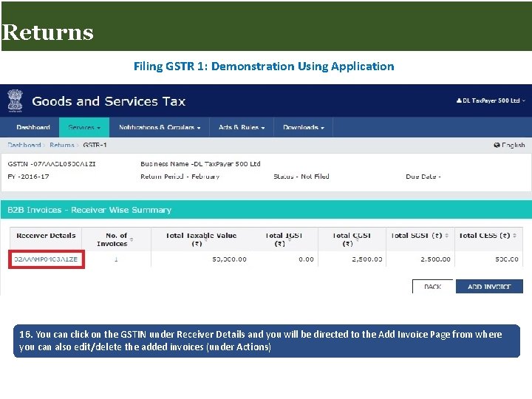Click the Due Date label

[423, 177]
